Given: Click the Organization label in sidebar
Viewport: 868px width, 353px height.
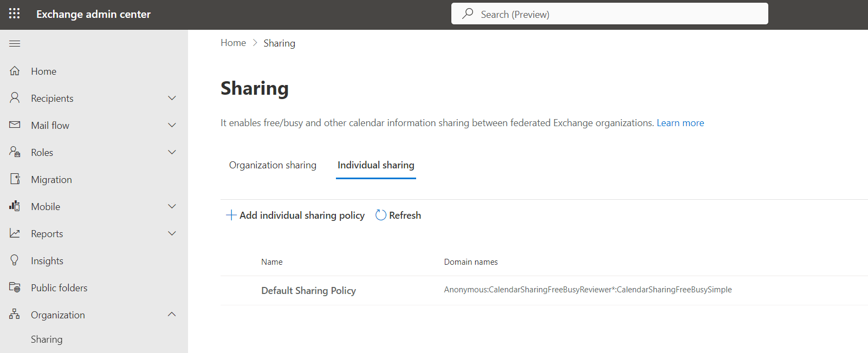Looking at the screenshot, I should pyautogui.click(x=58, y=315).
